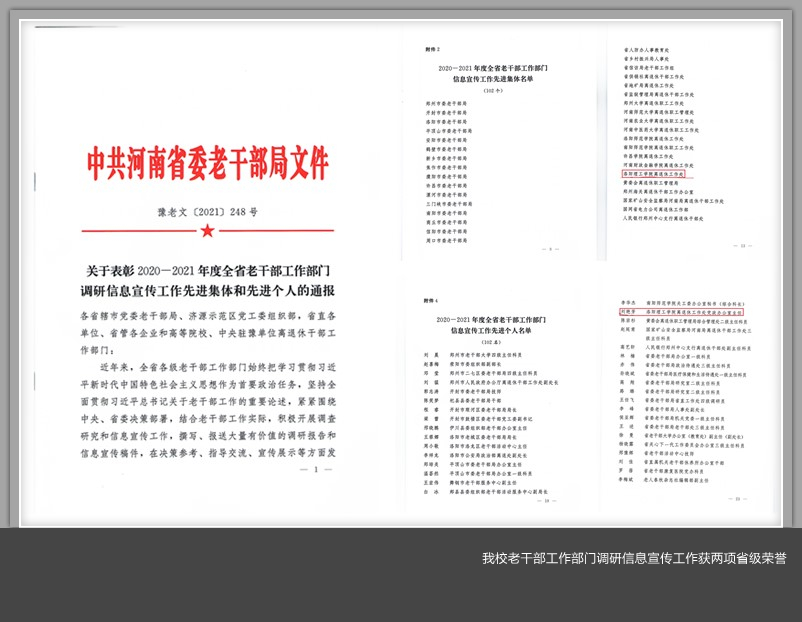Click the red star divider icon

(x=207, y=233)
